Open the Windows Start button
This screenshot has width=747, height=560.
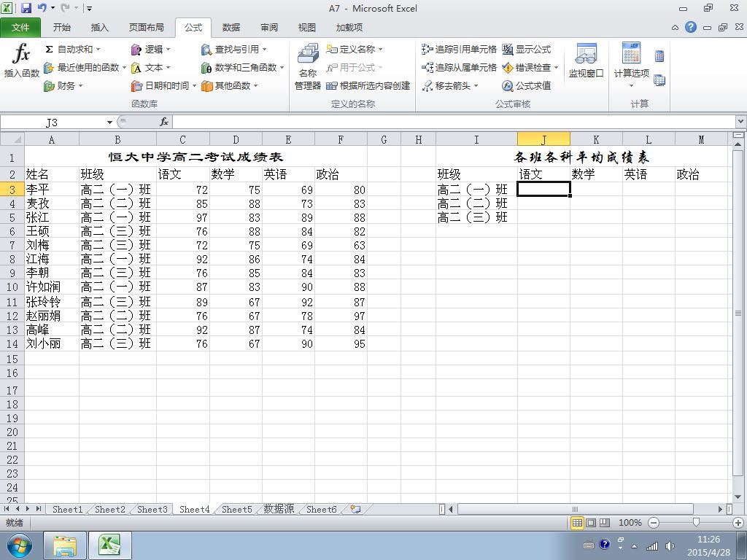[x=18, y=546]
